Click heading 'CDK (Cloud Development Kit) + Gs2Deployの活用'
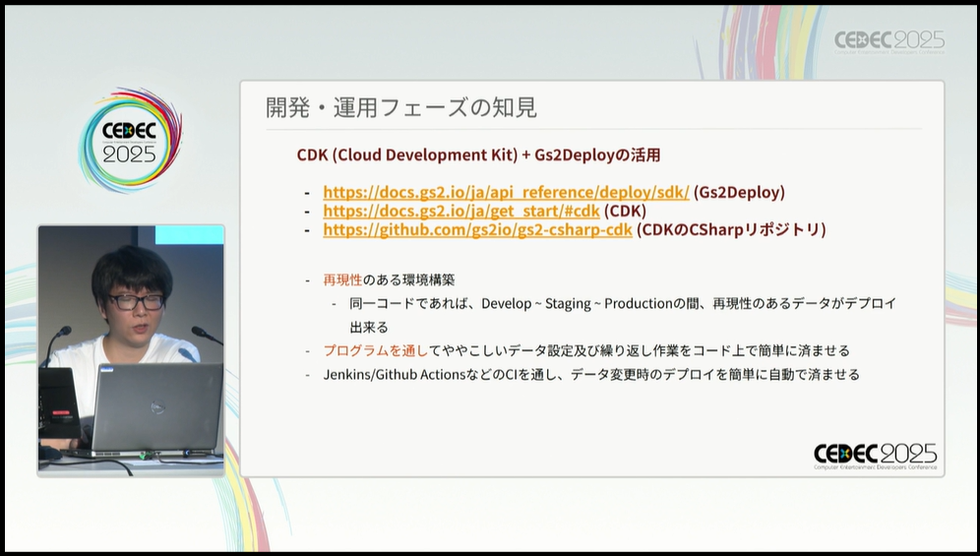This screenshot has height=556, width=980. point(478,155)
